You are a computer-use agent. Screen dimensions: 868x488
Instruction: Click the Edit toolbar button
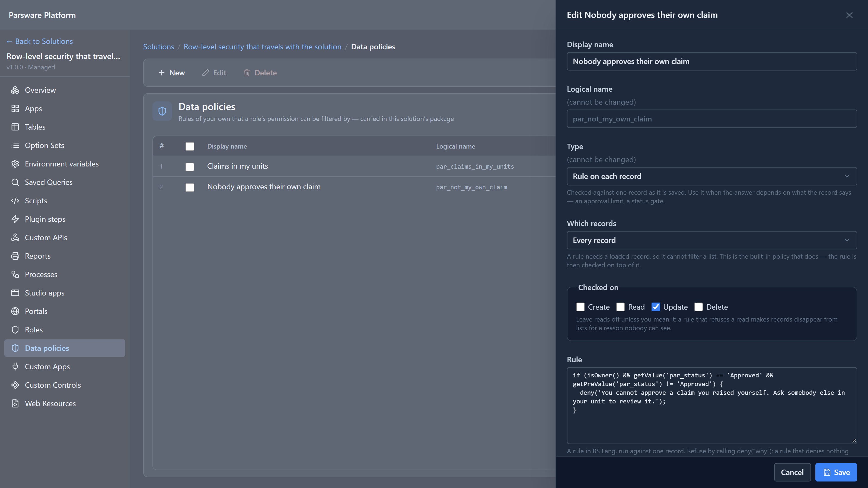point(214,73)
